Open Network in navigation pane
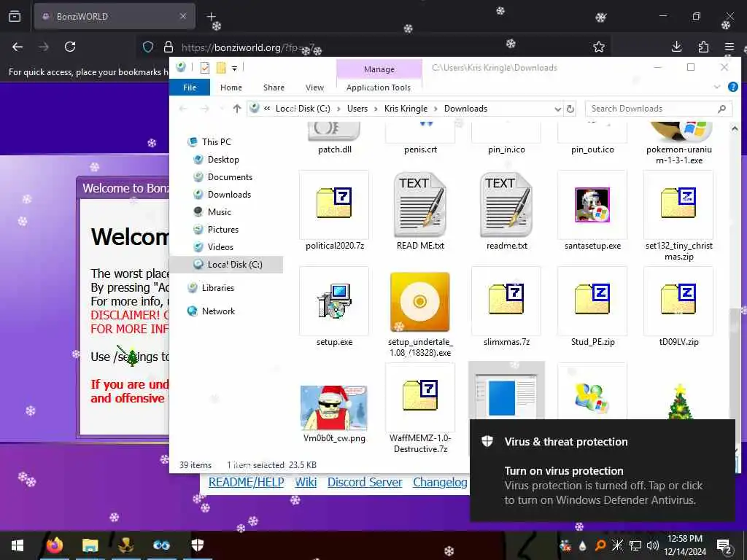This screenshot has width=747, height=560. click(x=218, y=311)
